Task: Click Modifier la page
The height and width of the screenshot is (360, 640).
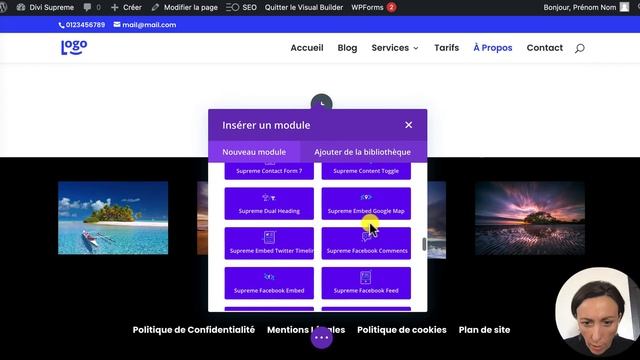Action: (184, 7)
